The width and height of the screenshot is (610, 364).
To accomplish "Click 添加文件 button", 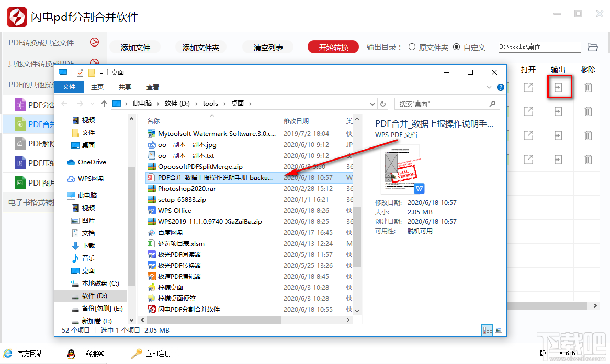I will point(135,48).
